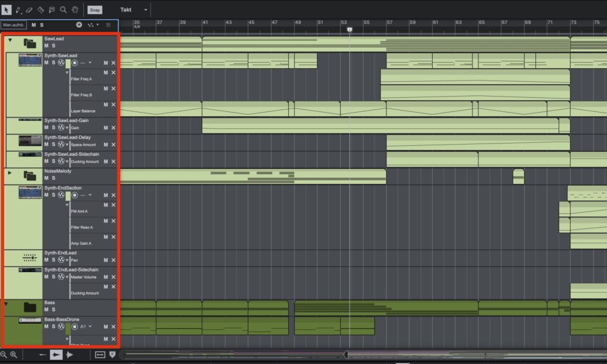Select the diamond tag tool beside the Eraser
Image resolution: width=607 pixels, height=364 pixels.
click(40, 10)
